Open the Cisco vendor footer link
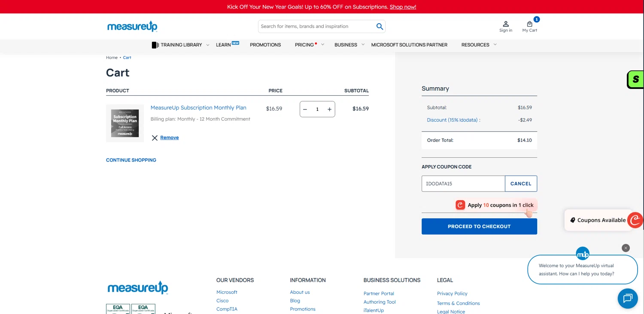 click(x=222, y=301)
